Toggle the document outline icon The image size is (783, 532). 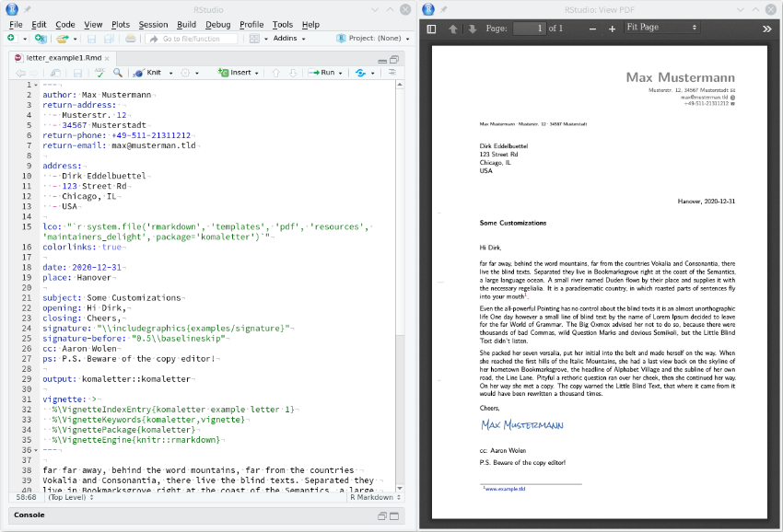pyautogui.click(x=392, y=73)
